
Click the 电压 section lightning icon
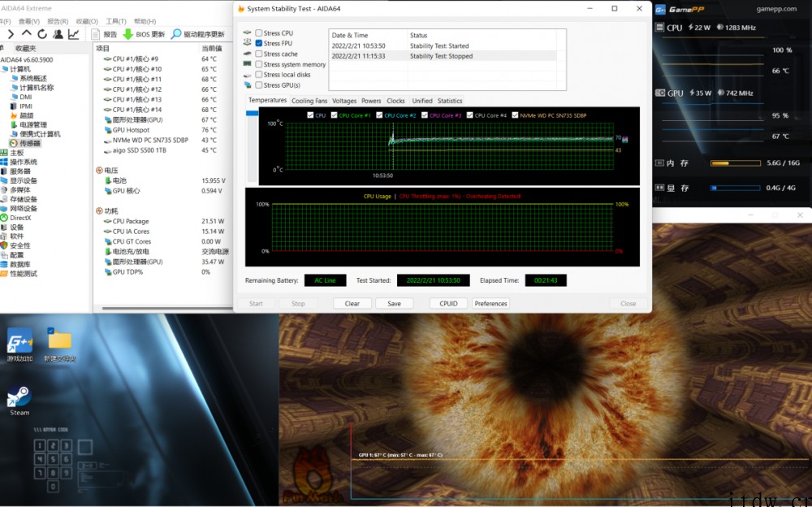click(x=99, y=170)
